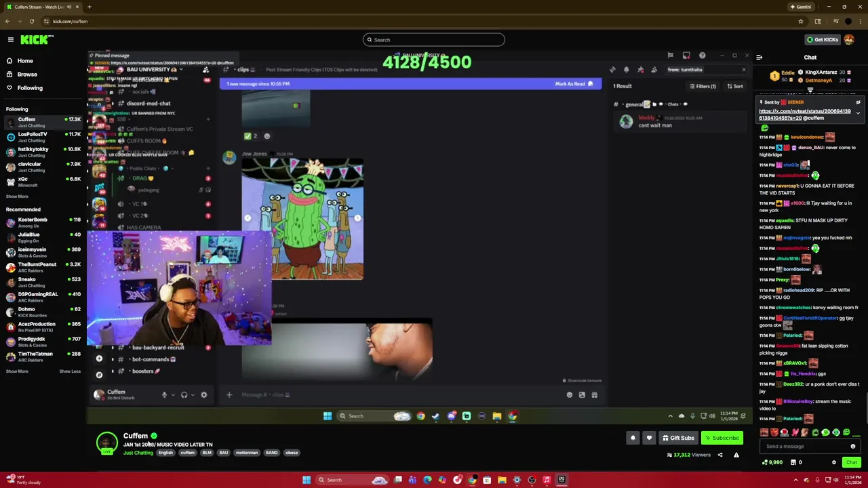This screenshot has width=868, height=488.
Task: Toggle the follow heart button
Action: [x=649, y=438]
